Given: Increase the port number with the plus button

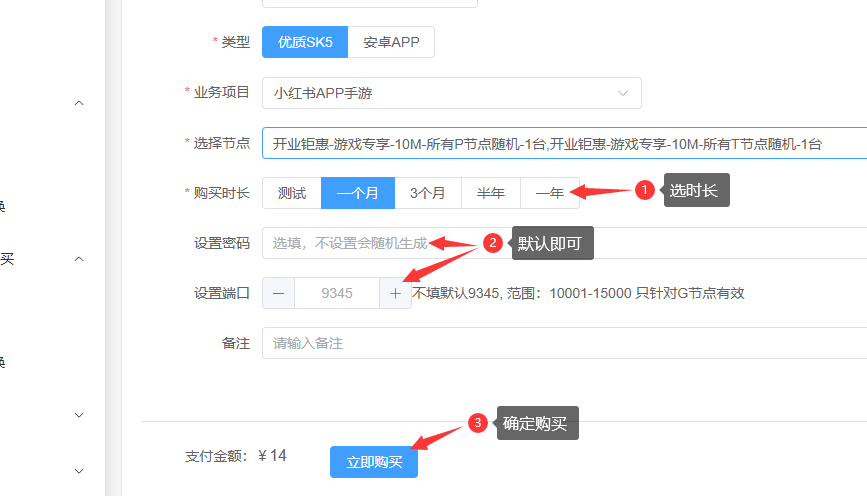Looking at the screenshot, I should (x=395, y=293).
